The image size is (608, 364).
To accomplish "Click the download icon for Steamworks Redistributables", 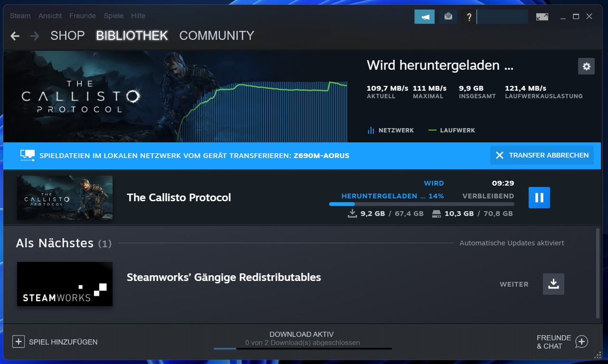I will (x=553, y=284).
